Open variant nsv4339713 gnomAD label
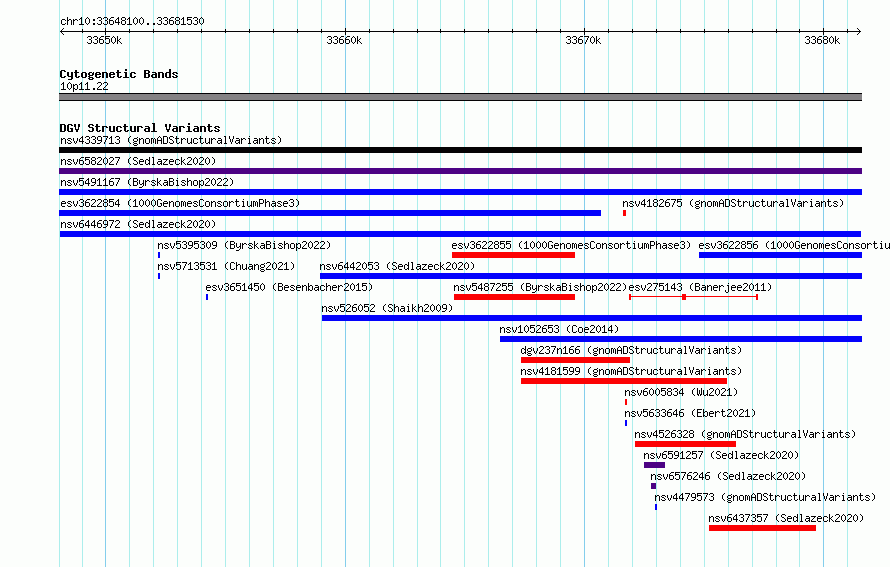This screenshot has height=567, width=890. [171, 140]
